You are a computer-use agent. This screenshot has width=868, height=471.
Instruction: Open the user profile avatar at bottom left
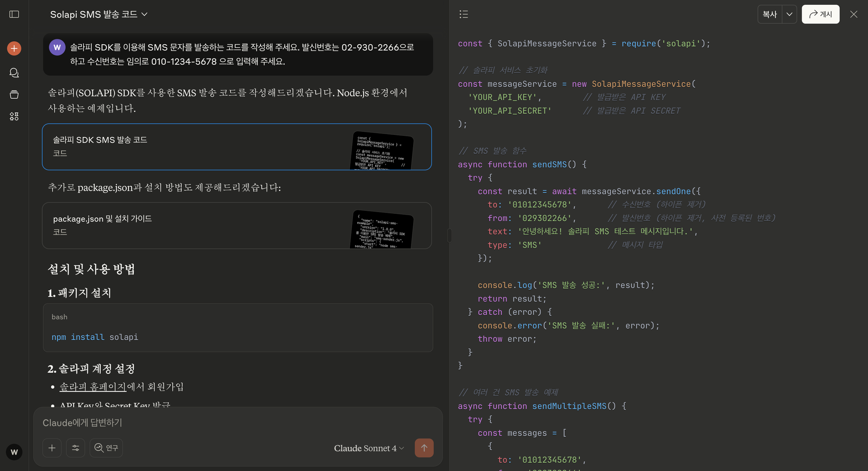coord(14,452)
